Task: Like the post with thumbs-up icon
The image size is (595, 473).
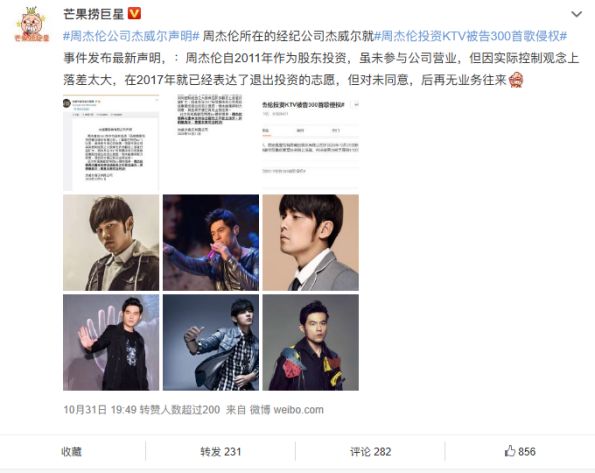Action: [520, 451]
